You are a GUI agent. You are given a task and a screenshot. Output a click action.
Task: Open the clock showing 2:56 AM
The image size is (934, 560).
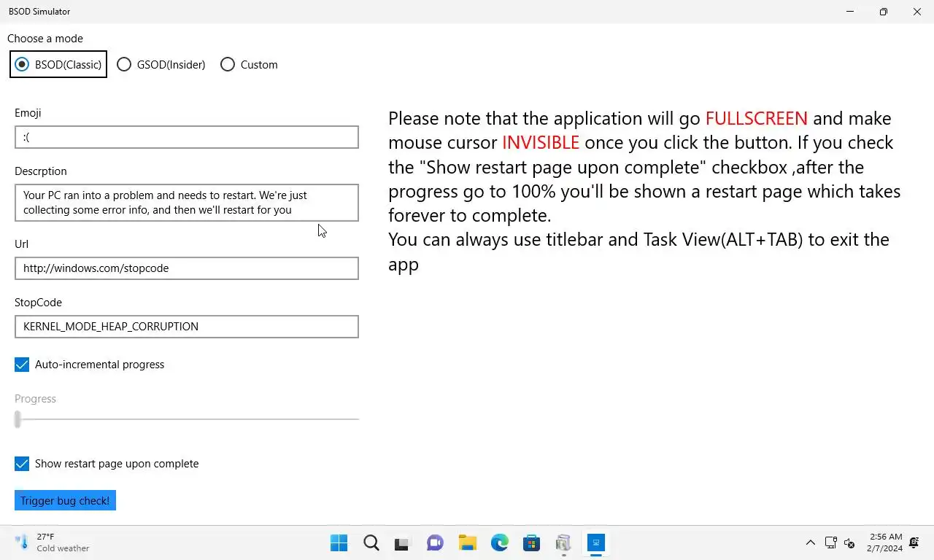[885, 542]
